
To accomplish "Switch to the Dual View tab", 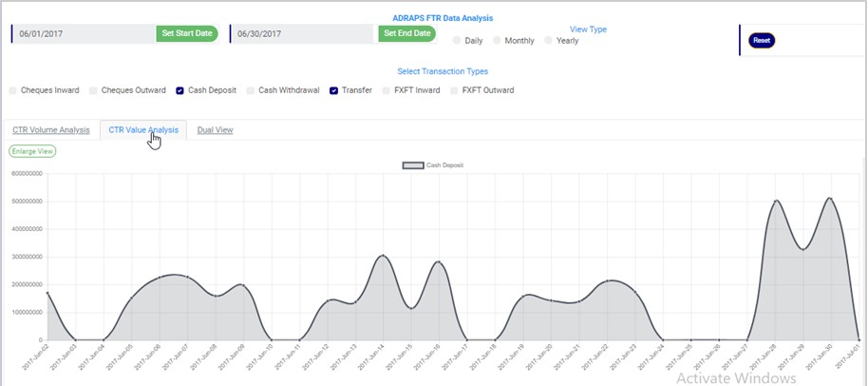I will pyautogui.click(x=215, y=130).
